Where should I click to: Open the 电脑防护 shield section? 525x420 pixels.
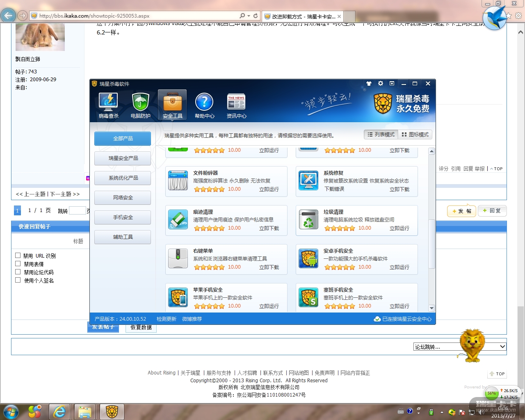tap(140, 105)
